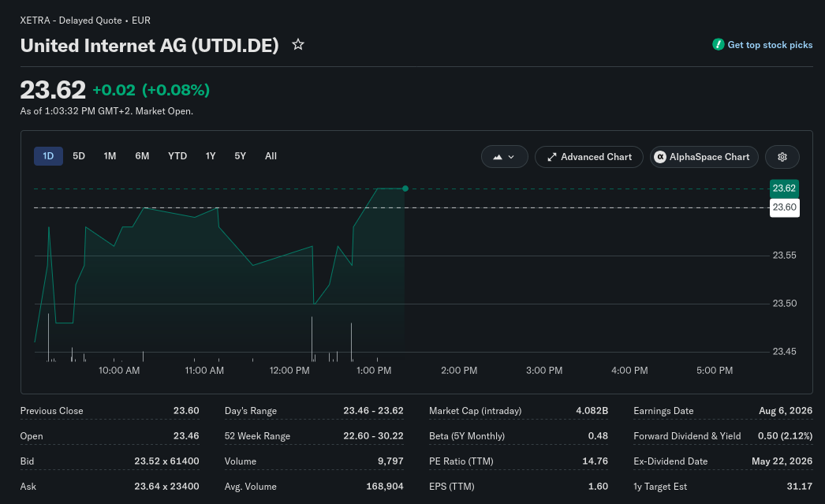Switch chart to 6M range
The image size is (825, 504).
[x=142, y=156]
